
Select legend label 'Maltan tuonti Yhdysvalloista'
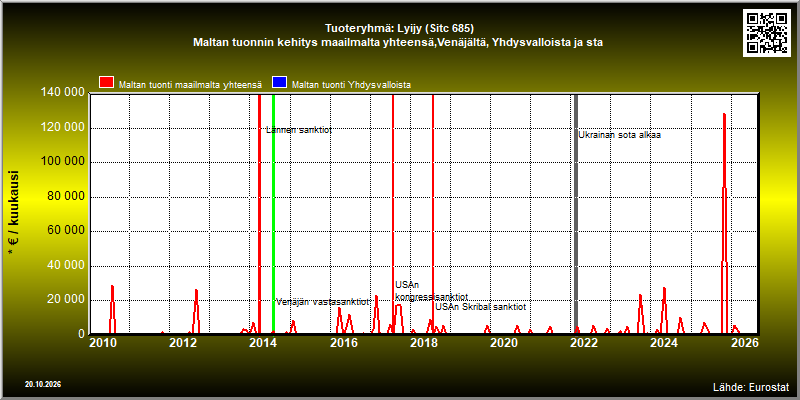point(351,85)
